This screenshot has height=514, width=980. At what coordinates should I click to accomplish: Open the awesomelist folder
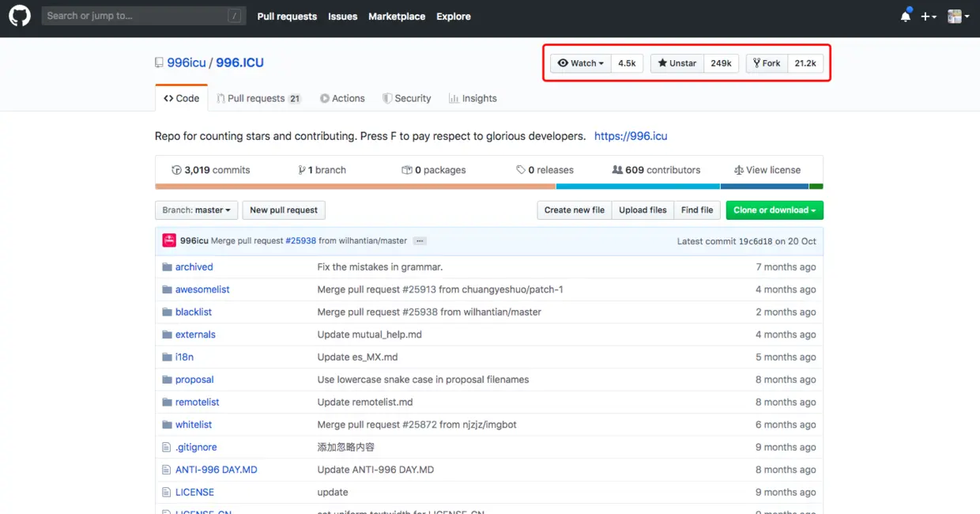(x=202, y=289)
